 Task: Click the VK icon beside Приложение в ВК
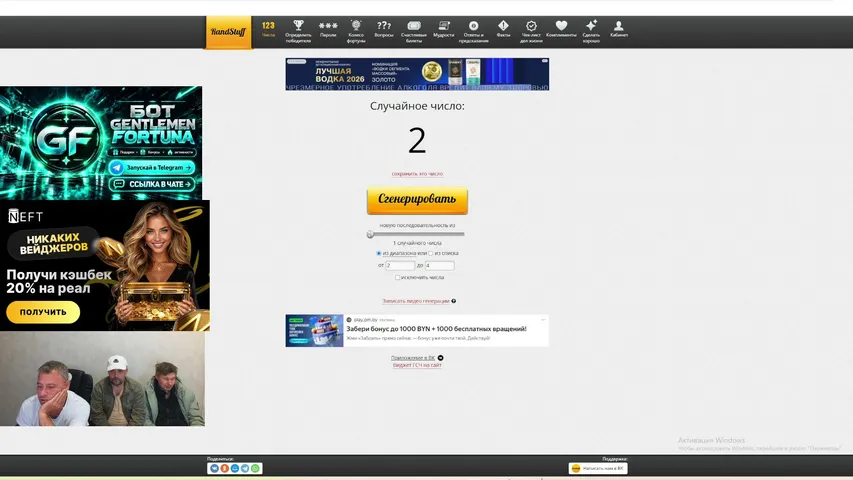(441, 358)
